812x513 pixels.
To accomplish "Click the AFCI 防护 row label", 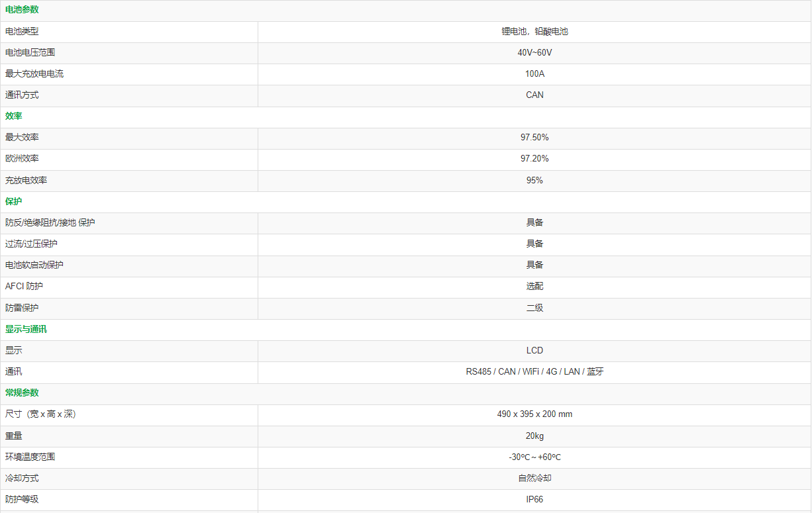I will [x=24, y=286].
